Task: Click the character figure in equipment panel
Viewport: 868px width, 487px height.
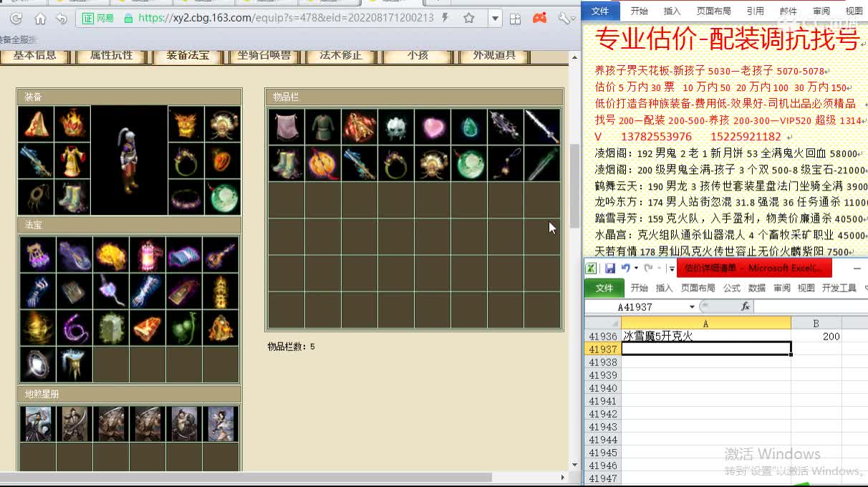Action: click(129, 161)
